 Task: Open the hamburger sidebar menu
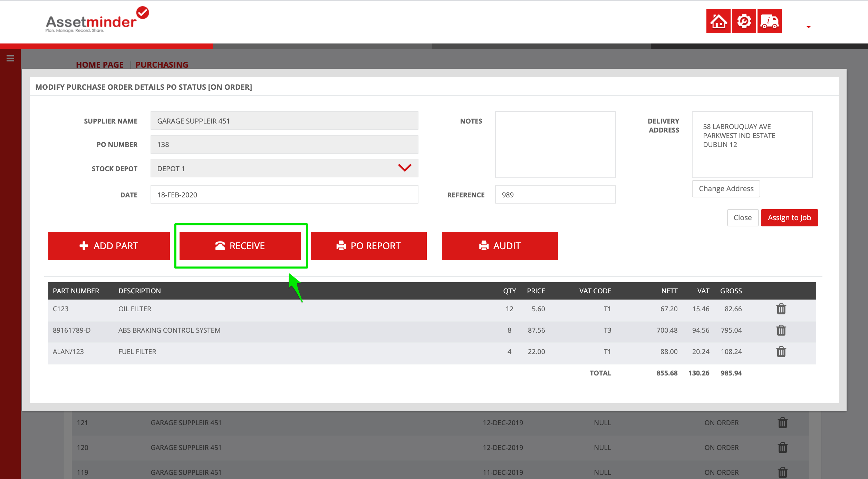[10, 58]
